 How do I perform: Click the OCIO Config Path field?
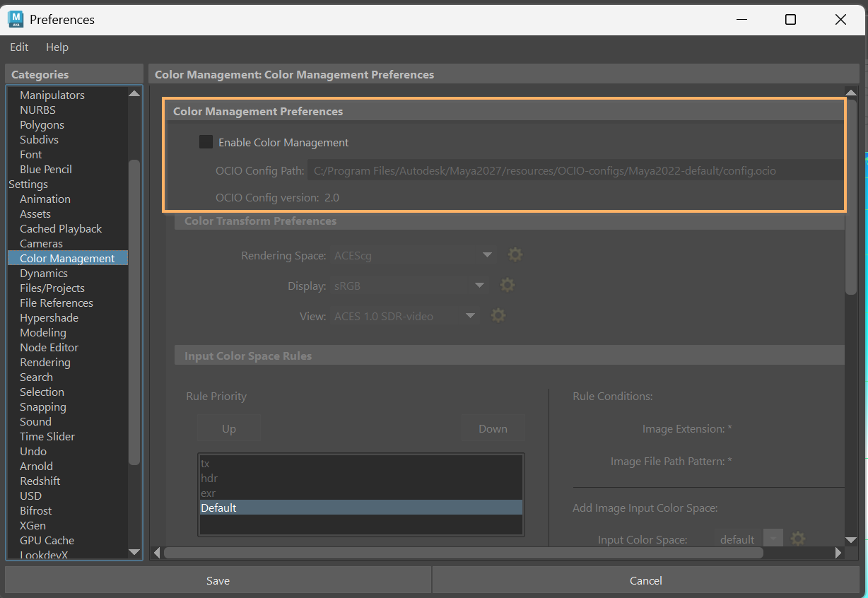[x=575, y=170]
